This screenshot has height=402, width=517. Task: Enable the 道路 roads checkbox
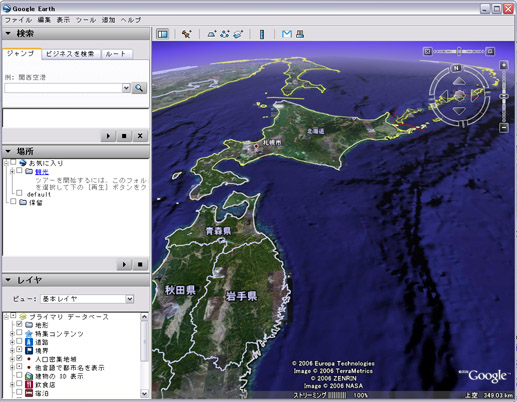[x=19, y=341]
